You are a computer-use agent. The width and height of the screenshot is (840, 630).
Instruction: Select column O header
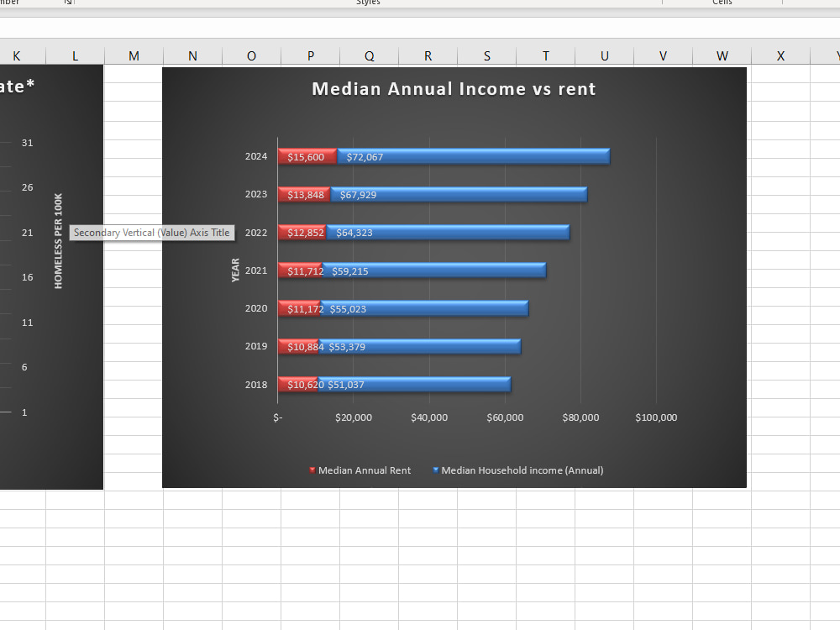[251, 55]
